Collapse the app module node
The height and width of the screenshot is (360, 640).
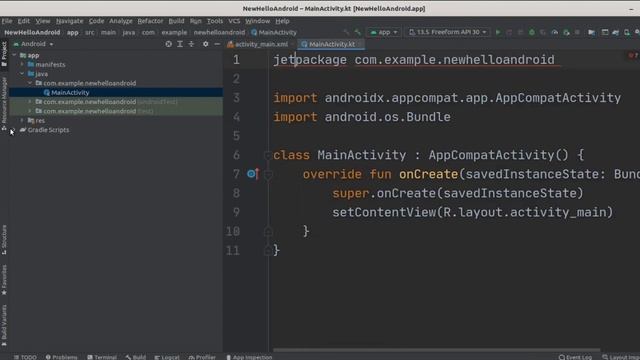tap(15, 55)
